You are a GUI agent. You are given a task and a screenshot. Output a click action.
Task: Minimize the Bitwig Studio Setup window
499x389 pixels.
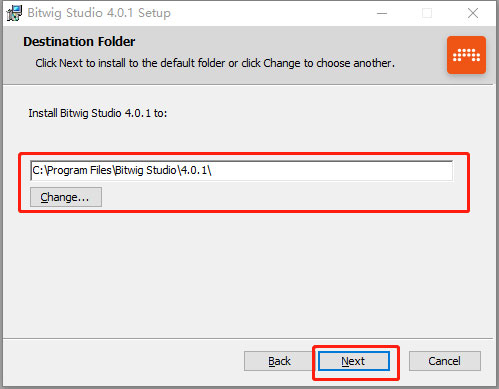pos(382,13)
